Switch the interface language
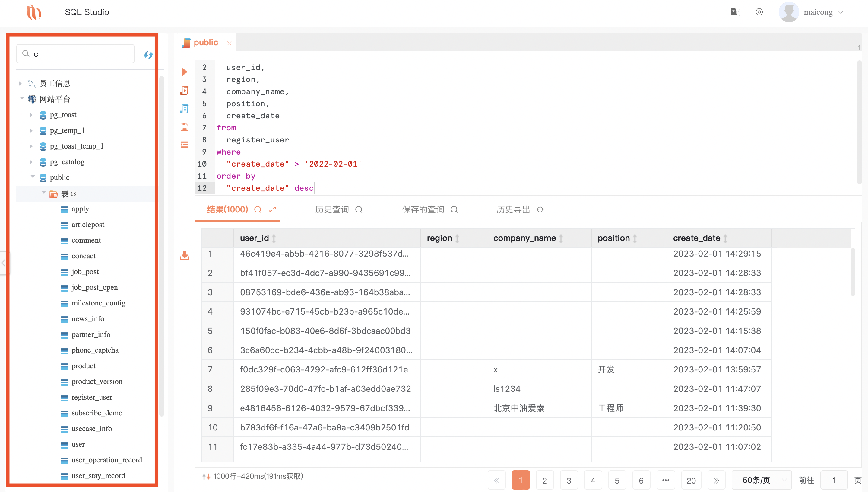 pos(735,12)
